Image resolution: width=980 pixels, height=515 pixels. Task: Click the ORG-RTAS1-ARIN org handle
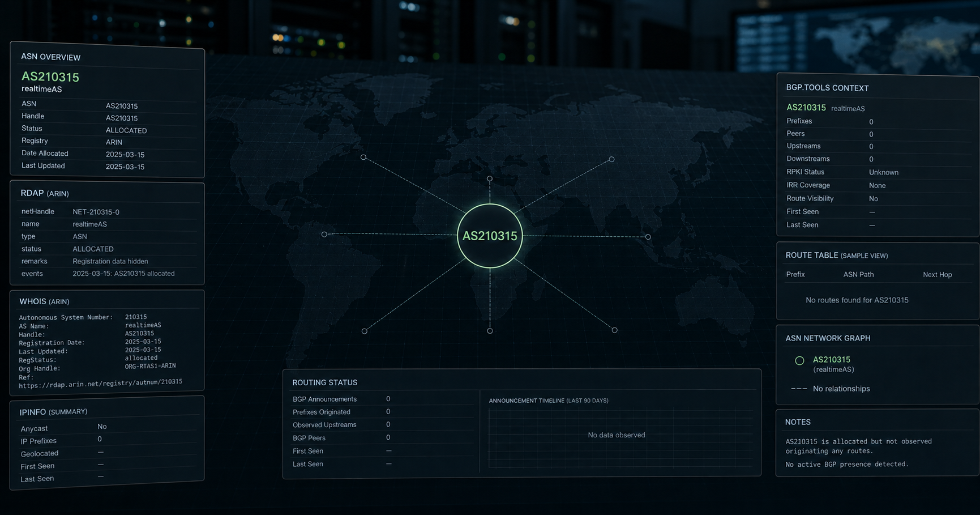pos(150,366)
